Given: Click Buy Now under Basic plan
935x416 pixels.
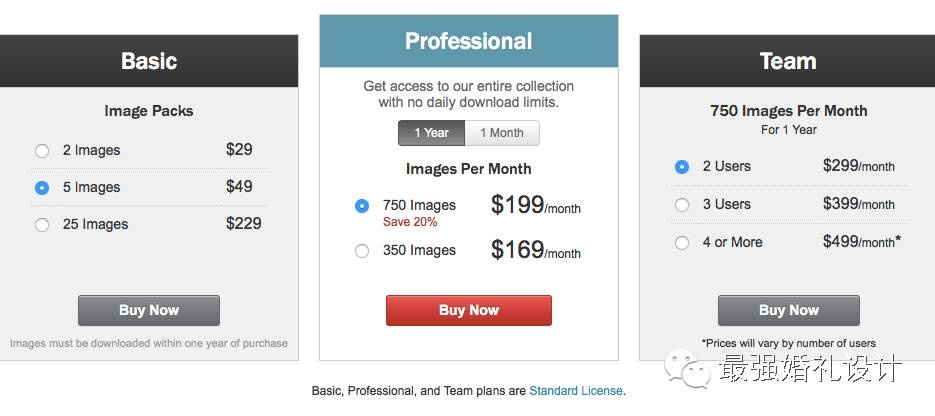Looking at the screenshot, I should point(149,310).
